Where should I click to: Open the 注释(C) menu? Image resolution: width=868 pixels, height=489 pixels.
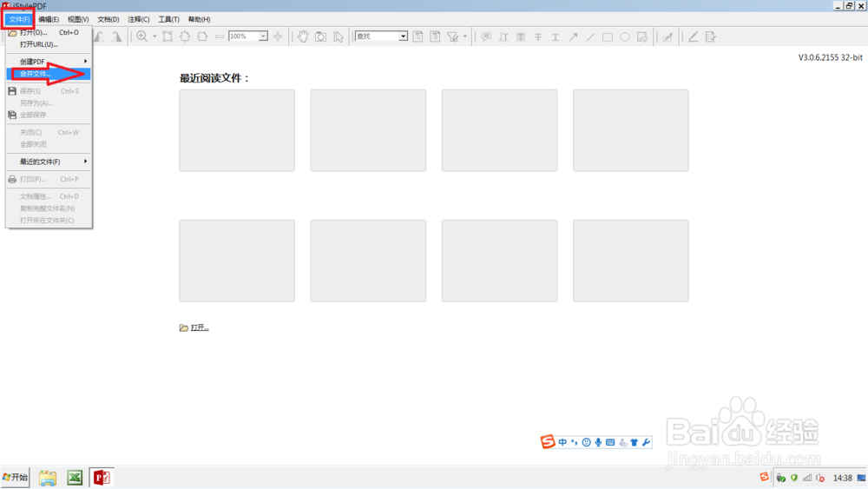(x=138, y=19)
